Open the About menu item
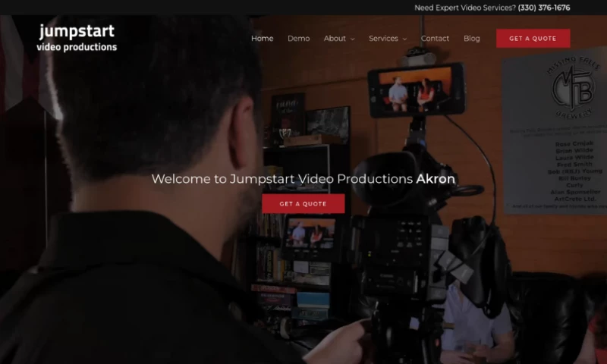This screenshot has height=364, width=607. click(x=335, y=39)
